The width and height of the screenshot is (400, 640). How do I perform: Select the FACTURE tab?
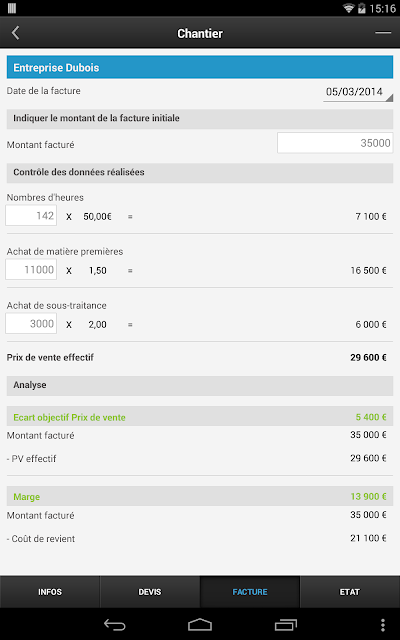point(250,592)
